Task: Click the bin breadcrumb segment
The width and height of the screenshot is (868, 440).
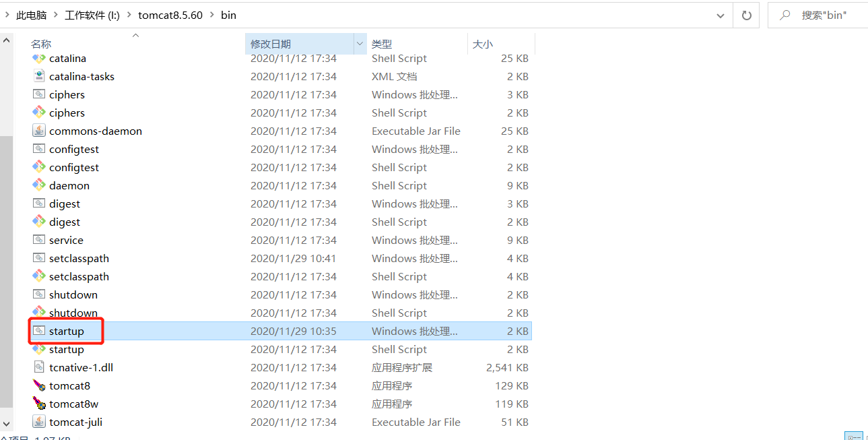Action: coord(229,15)
